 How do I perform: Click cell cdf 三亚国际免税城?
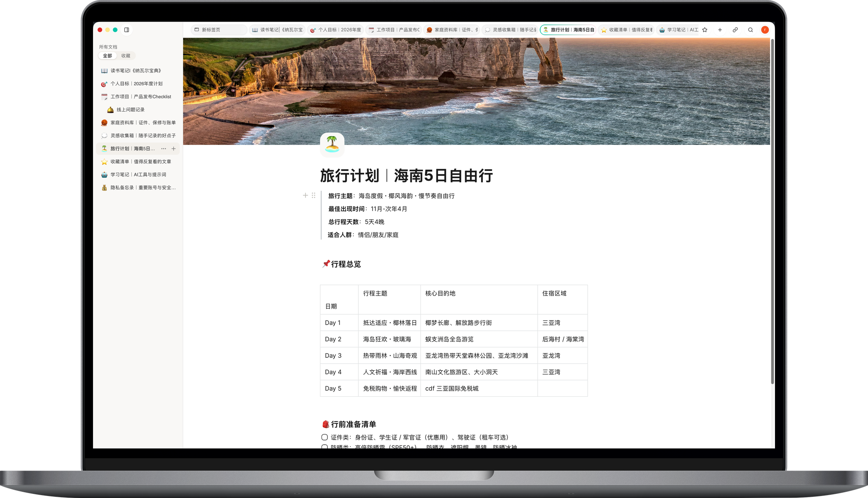tap(479, 388)
